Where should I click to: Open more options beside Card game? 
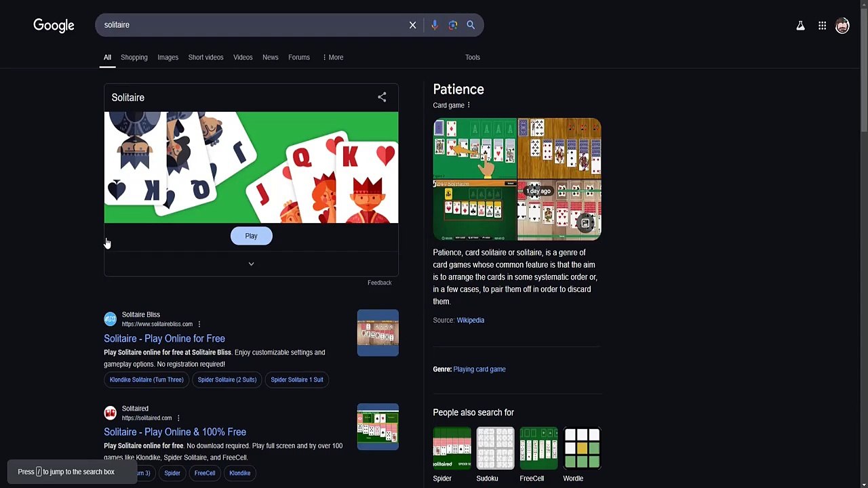tap(469, 105)
